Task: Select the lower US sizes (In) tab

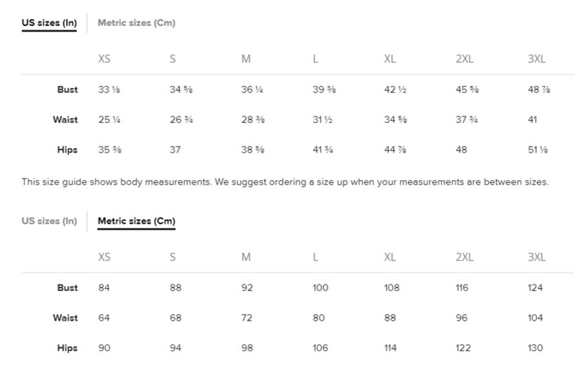Action: [x=49, y=221]
